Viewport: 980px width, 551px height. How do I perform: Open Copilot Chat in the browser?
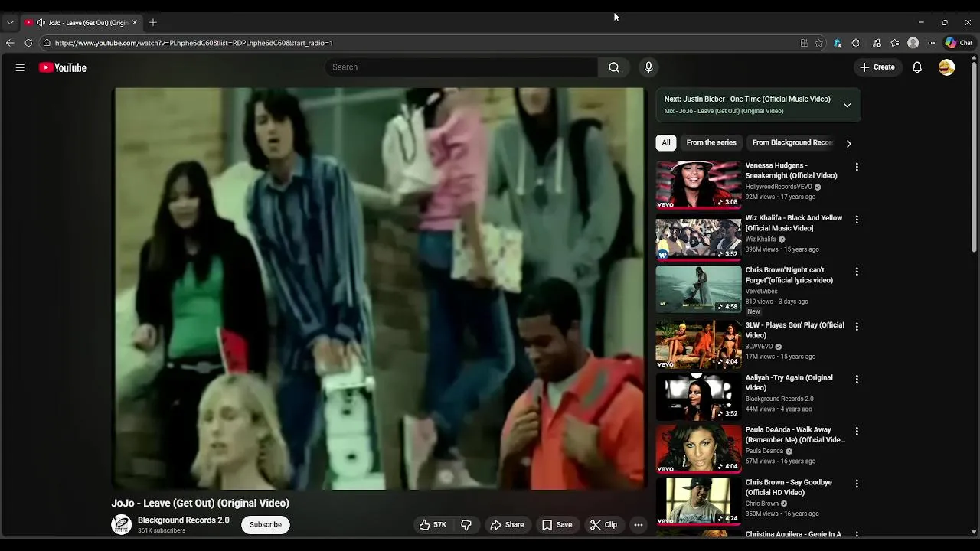(x=959, y=43)
